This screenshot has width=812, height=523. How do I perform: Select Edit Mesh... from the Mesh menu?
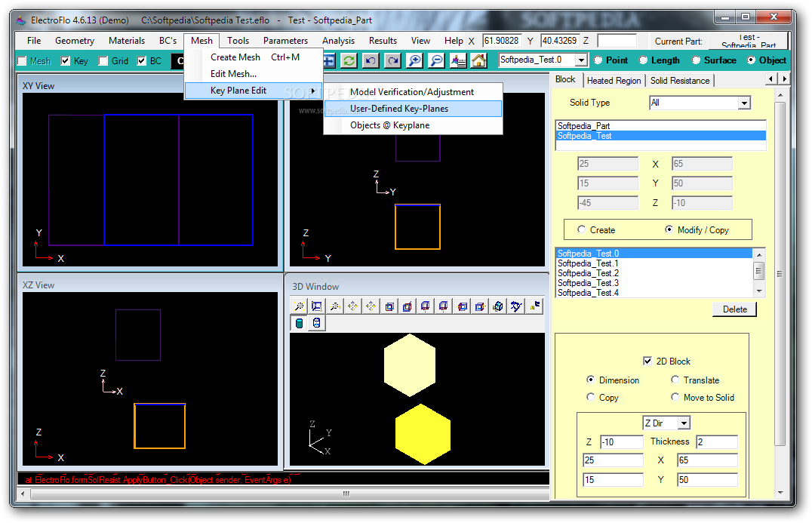click(x=254, y=74)
